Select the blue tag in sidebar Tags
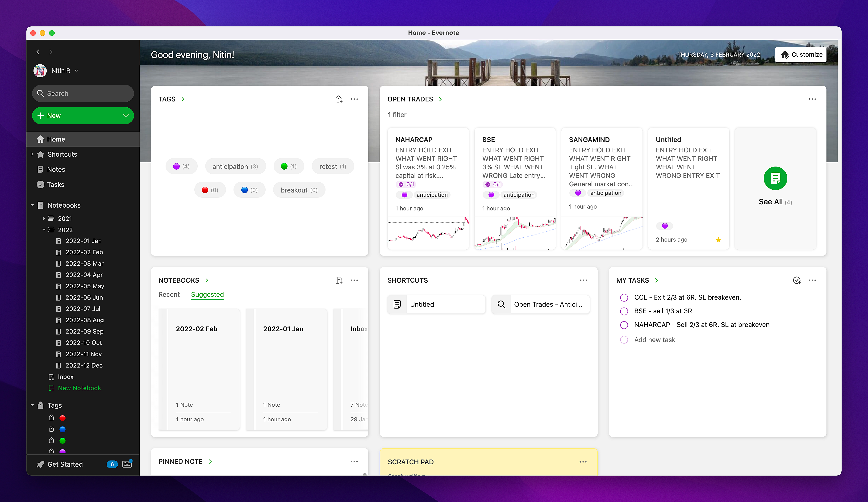This screenshot has height=502, width=868. pyautogui.click(x=62, y=430)
